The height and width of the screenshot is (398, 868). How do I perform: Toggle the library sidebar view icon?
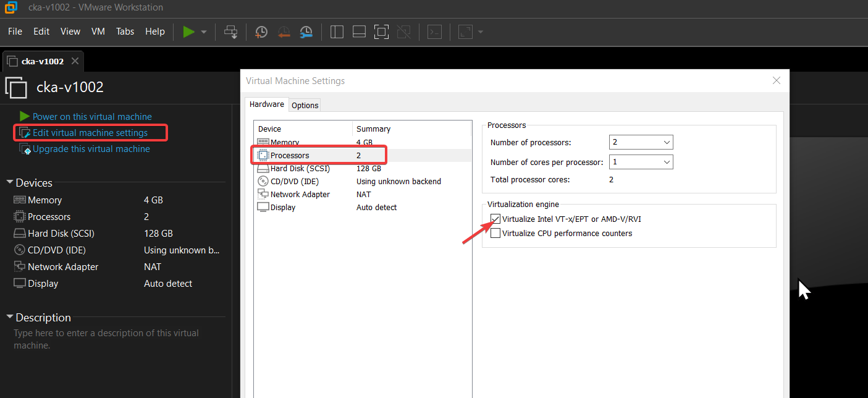click(337, 32)
